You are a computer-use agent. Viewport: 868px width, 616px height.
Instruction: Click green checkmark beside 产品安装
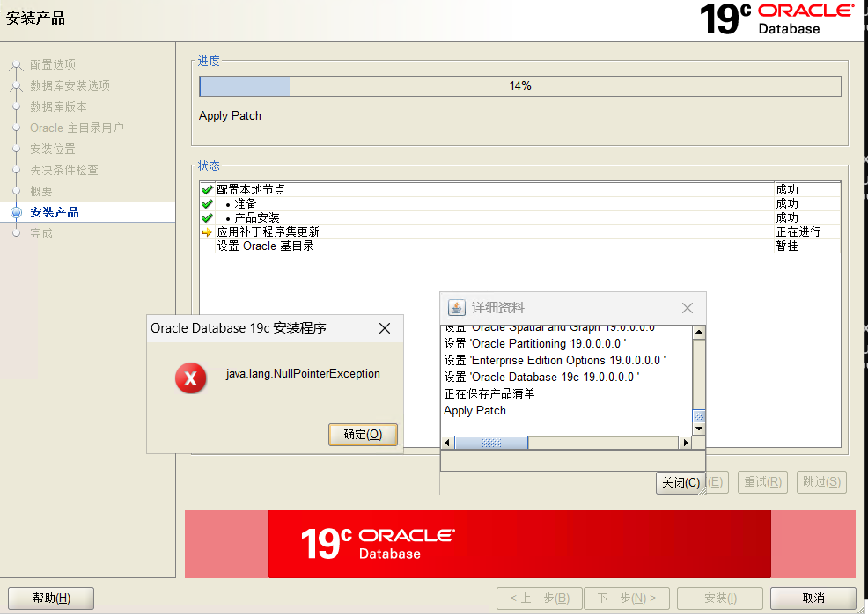(207, 218)
